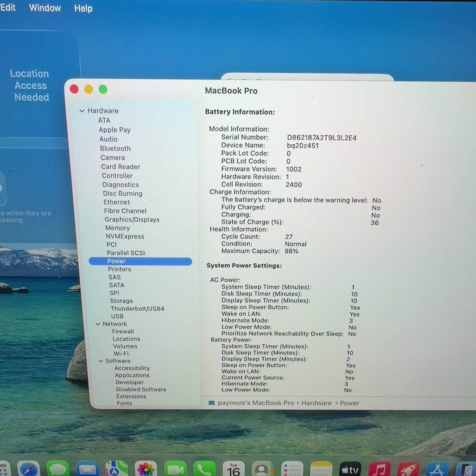Launch the Photos app from the Dock
This screenshot has width=476, height=476.
[x=146, y=469]
